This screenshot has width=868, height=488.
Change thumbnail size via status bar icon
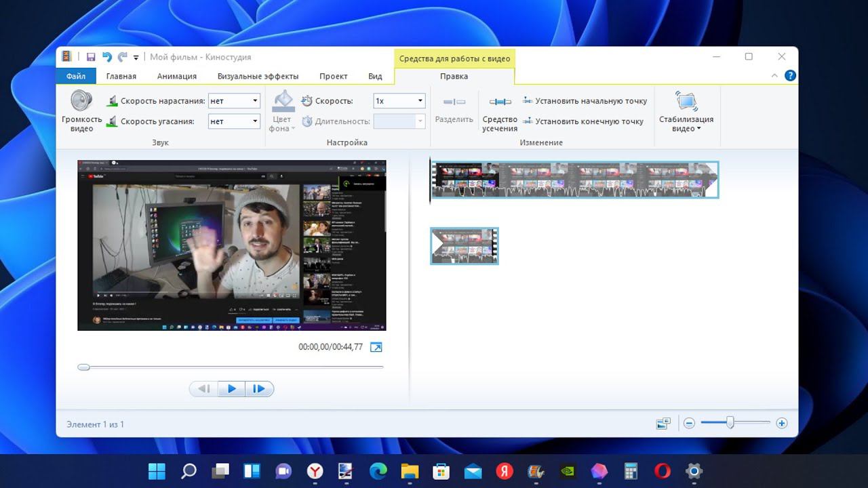tap(663, 424)
